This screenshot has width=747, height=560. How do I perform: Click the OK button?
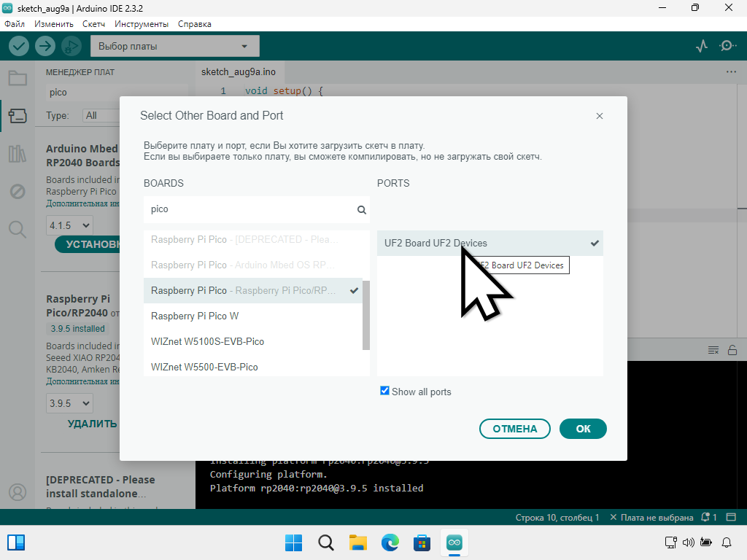point(583,429)
